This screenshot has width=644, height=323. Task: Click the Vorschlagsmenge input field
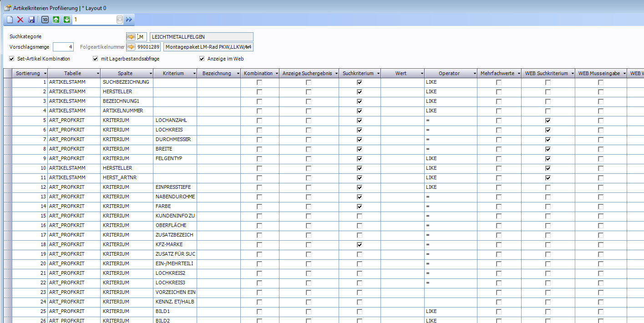(63, 46)
